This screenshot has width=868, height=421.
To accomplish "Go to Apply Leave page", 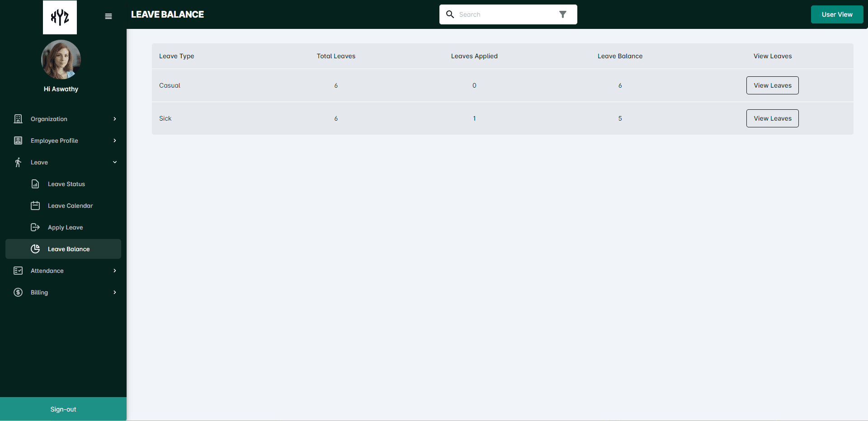I will tap(66, 227).
